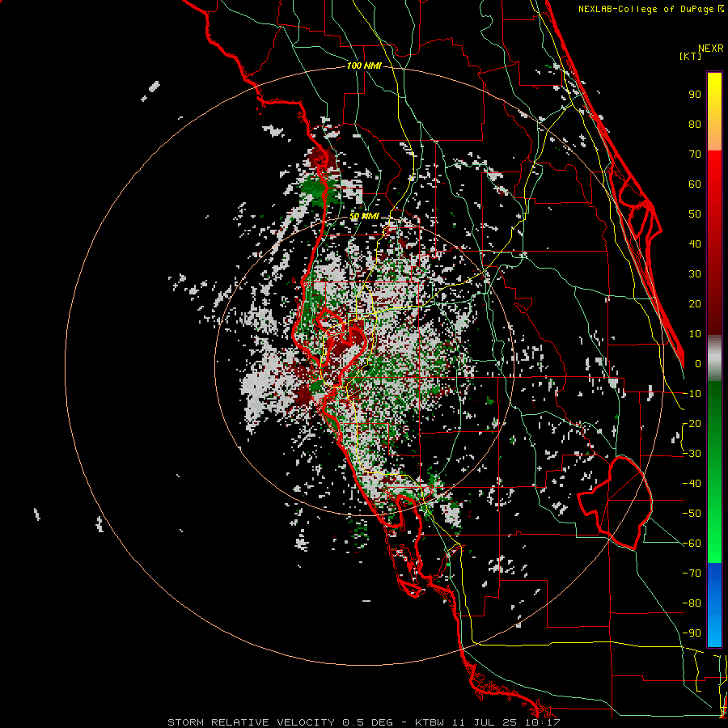Click the [KT] units label
Screen dimensions: 728x728
tap(691, 56)
